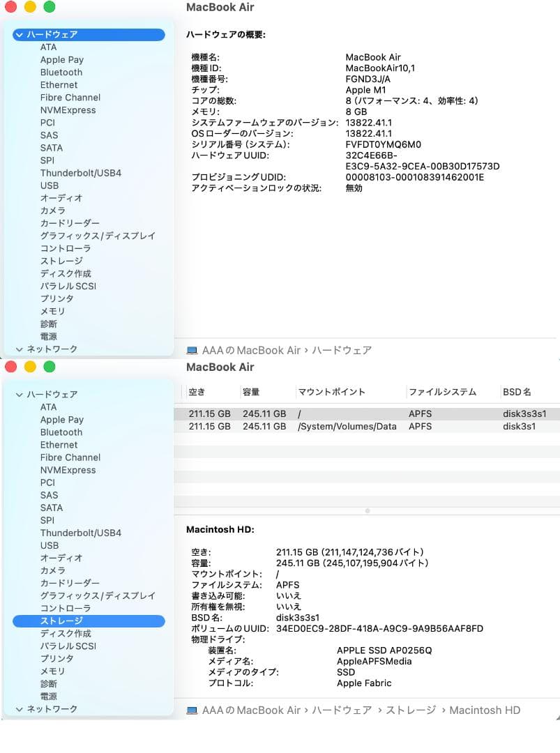Select Apple Pay in the hardware list
This screenshot has height=753, width=560.
[x=61, y=59]
